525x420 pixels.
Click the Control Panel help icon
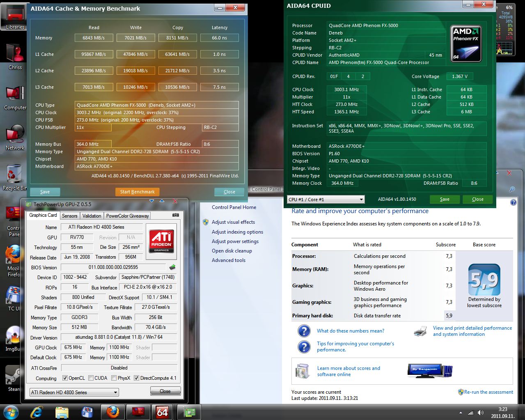click(x=513, y=202)
